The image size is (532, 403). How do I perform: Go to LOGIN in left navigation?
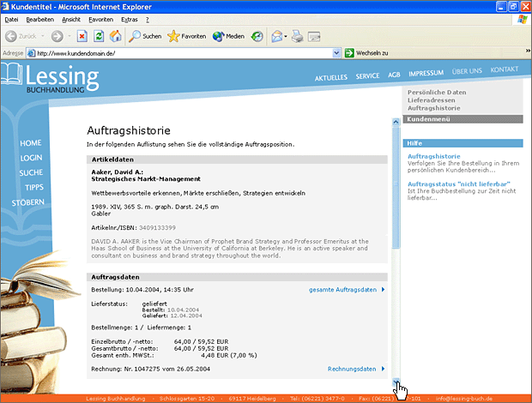click(x=31, y=158)
